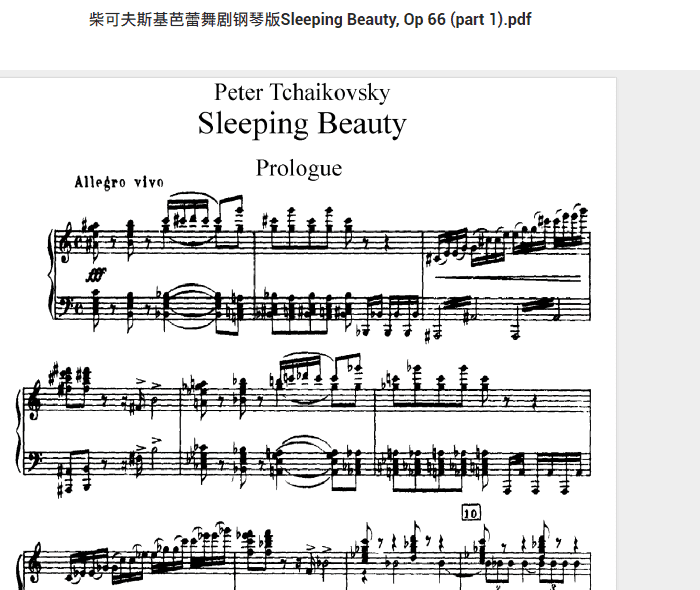Select the composer name Peter Tchaikovsky
The width and height of the screenshot is (700, 590).
(x=302, y=93)
